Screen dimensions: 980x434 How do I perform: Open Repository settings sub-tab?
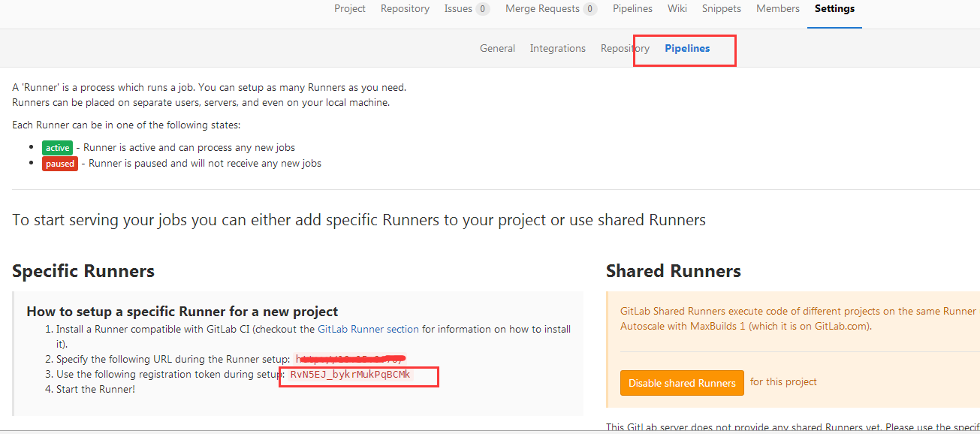click(x=625, y=48)
